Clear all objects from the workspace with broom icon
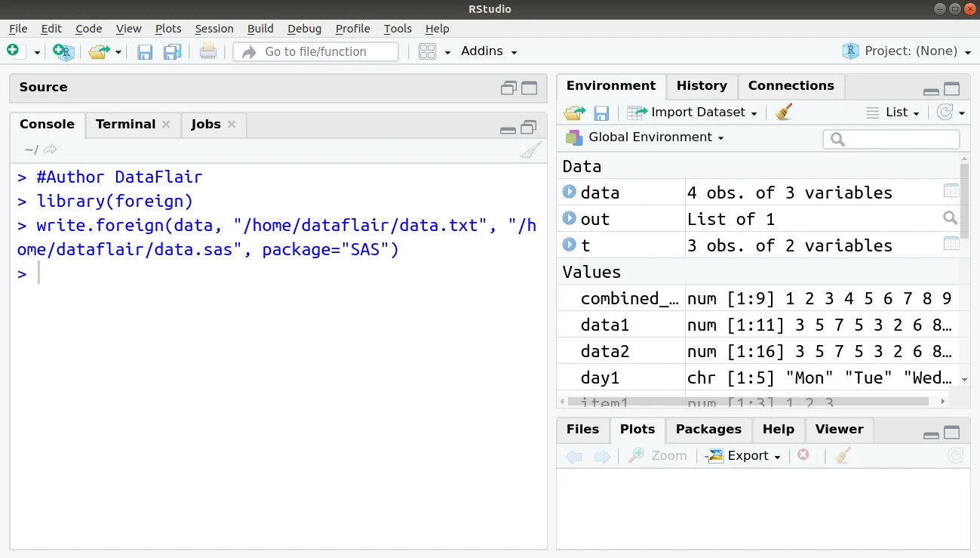Screen dimensions: 980x558 (x=782, y=112)
